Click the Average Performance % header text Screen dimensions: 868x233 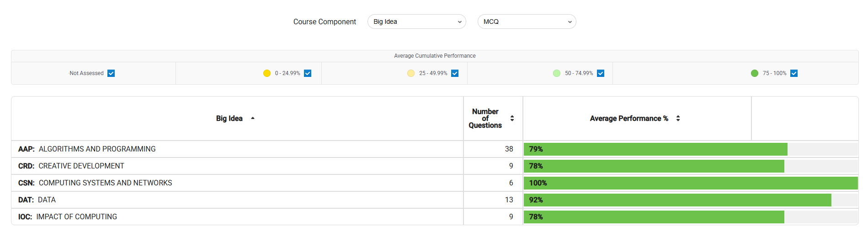(x=629, y=118)
